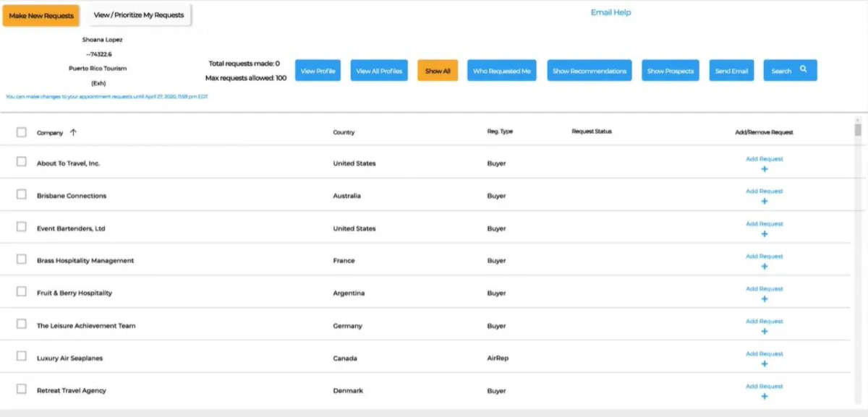Click the plus icon for Event Bartenders, Ltd
The height and width of the screenshot is (417, 868).
click(765, 234)
